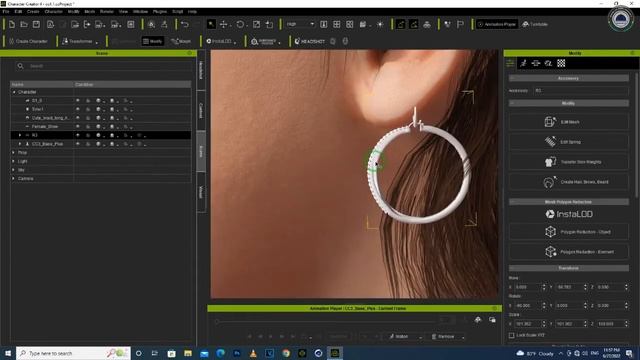The width and height of the screenshot is (640, 360).
Task: Click the Edit Spring button
Action: click(x=569, y=142)
